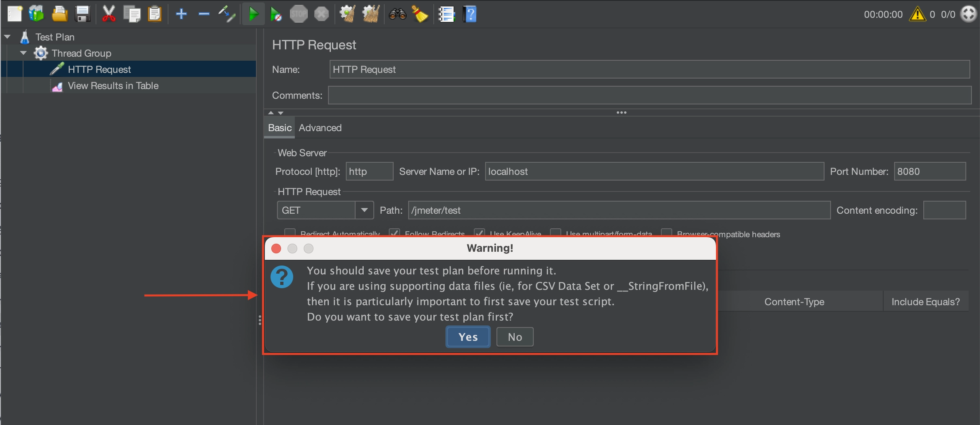
Task: Reset search with the yellow brush icon
Action: (x=420, y=14)
